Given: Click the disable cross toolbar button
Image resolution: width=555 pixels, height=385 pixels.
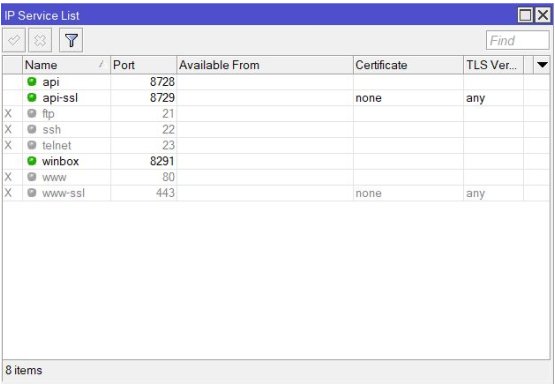Looking at the screenshot, I should (40, 40).
